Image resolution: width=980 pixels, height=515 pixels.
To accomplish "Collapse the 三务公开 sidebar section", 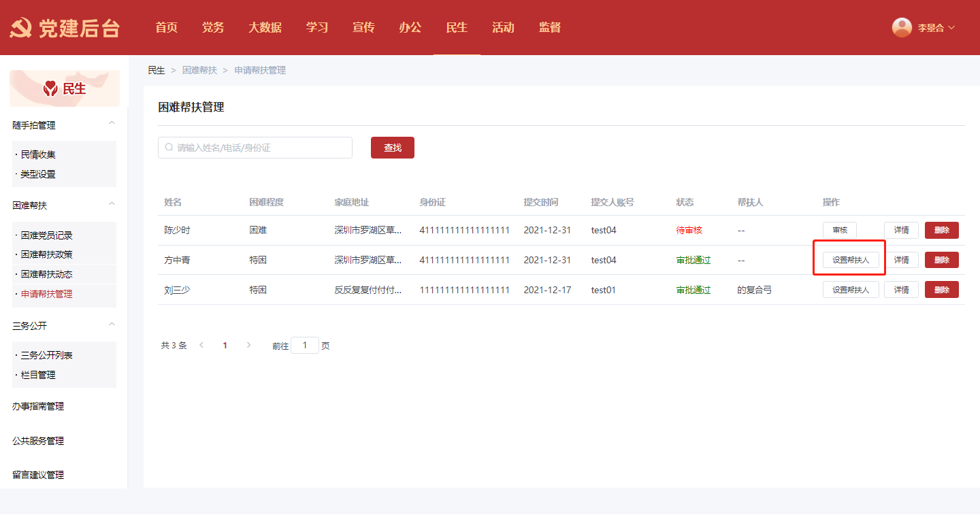I will tap(112, 324).
